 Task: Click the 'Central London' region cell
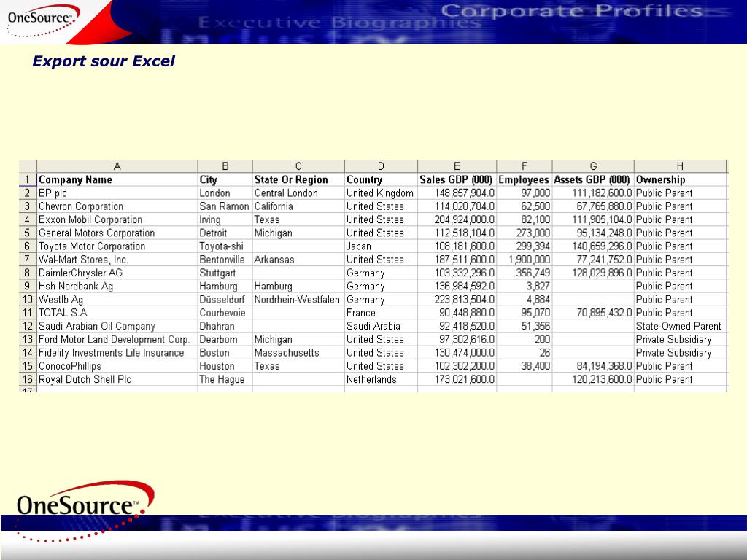tap(298, 192)
